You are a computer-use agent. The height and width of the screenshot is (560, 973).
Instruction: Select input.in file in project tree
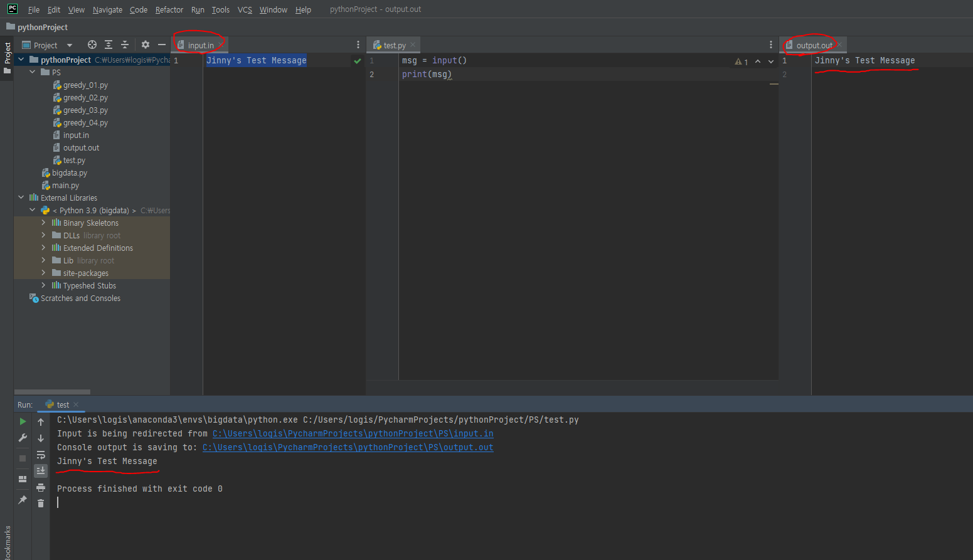76,135
